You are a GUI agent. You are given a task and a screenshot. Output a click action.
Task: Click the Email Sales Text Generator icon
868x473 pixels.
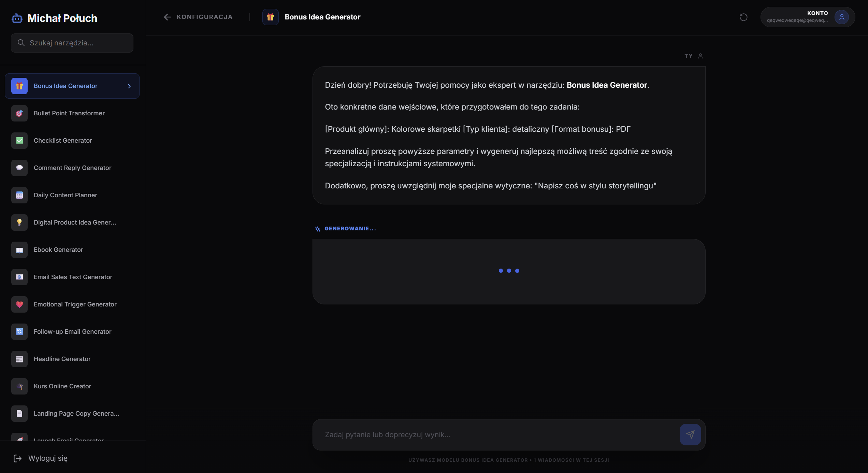[x=19, y=277]
